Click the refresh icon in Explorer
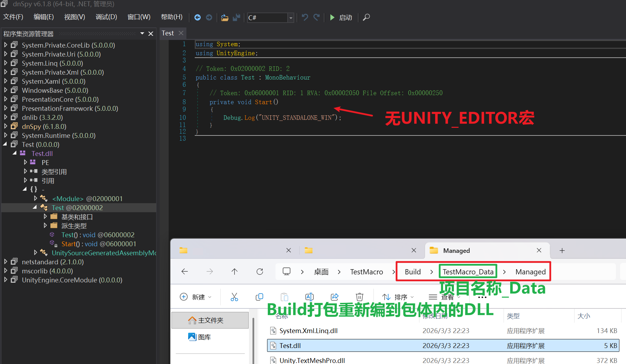The height and width of the screenshot is (364, 626). [260, 272]
